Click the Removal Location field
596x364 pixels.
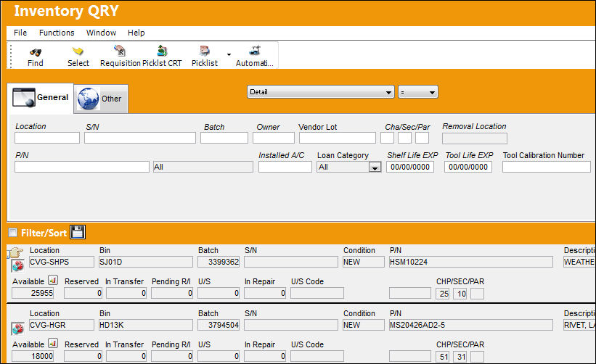[x=474, y=138]
